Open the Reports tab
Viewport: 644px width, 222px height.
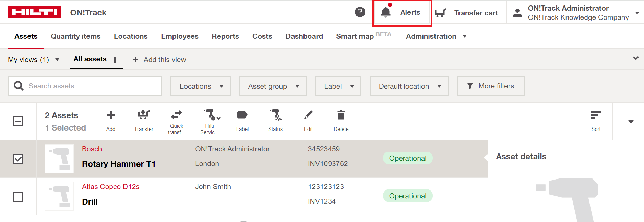(x=225, y=36)
